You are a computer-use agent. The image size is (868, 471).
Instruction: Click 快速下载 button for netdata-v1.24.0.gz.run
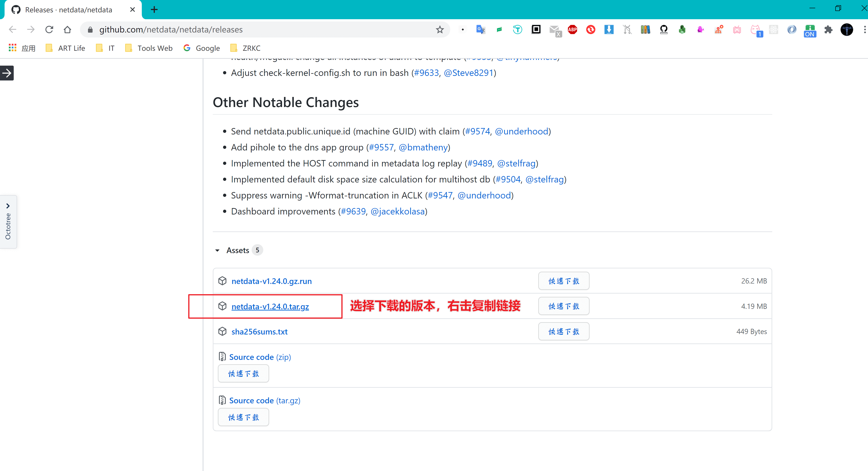[x=563, y=281]
